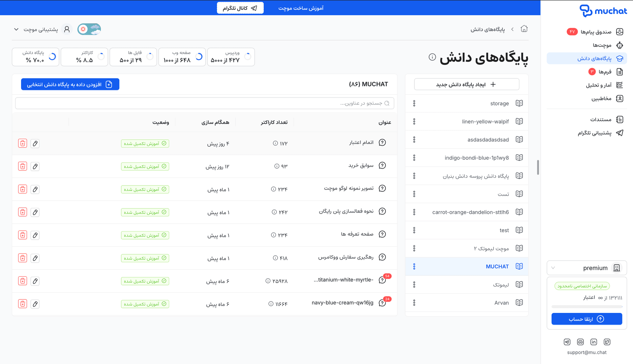Open options menu for asdasdadasdsad
Viewport: 633px width, 364px height.
click(414, 140)
